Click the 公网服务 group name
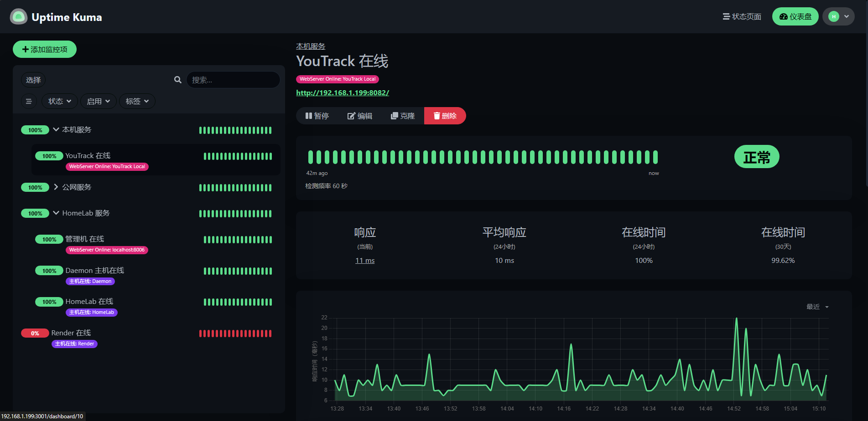 (x=77, y=187)
